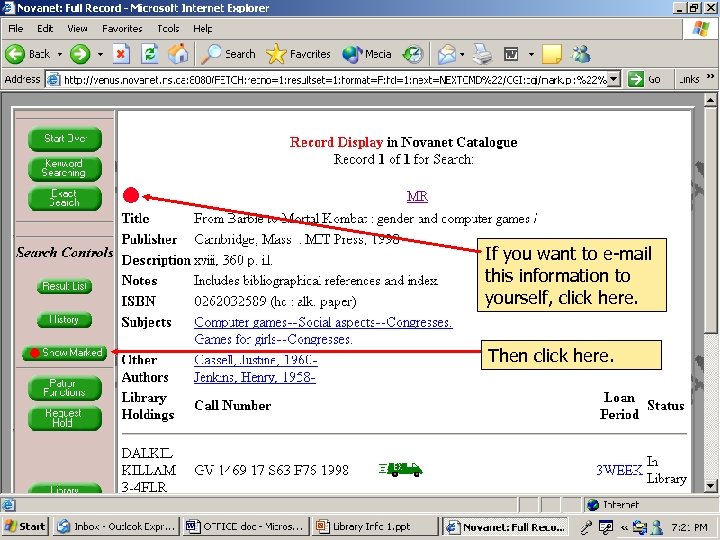Open the History clock icon in toolbar

click(412, 54)
